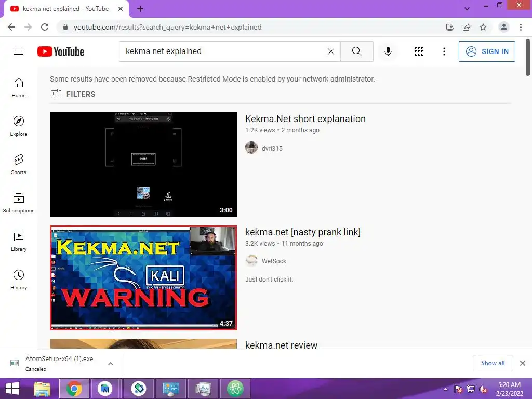Close the downloads bar
Viewport: 532px width, 399px height.
pos(523,363)
